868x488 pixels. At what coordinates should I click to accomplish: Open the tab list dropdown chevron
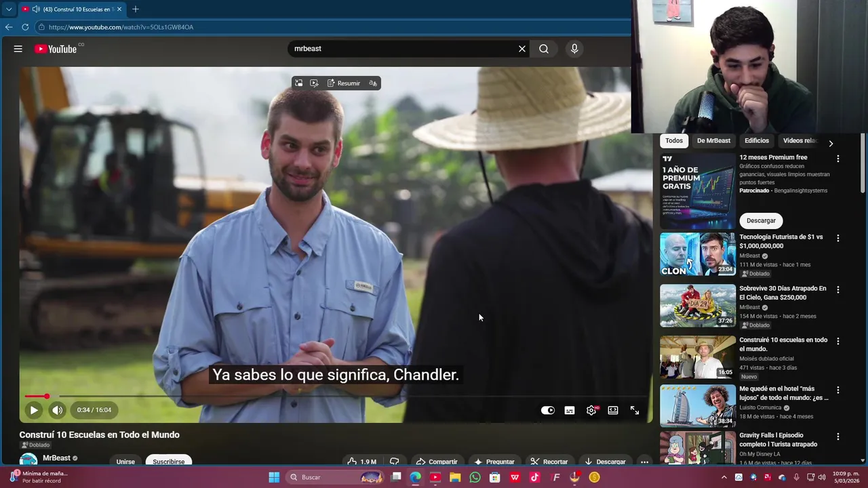pyautogui.click(x=9, y=9)
